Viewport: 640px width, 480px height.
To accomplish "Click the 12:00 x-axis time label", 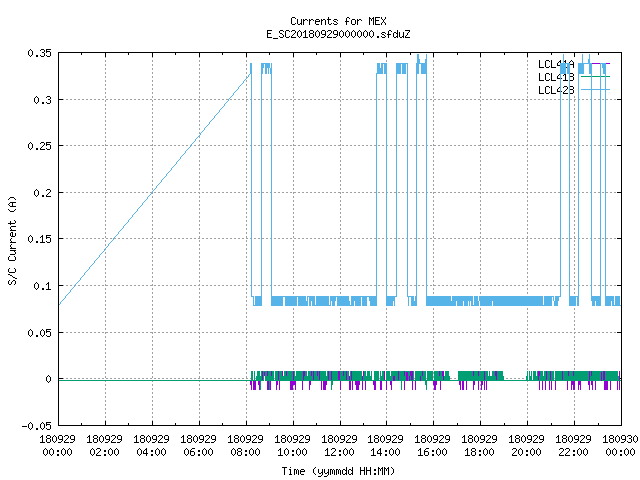I will [339, 452].
